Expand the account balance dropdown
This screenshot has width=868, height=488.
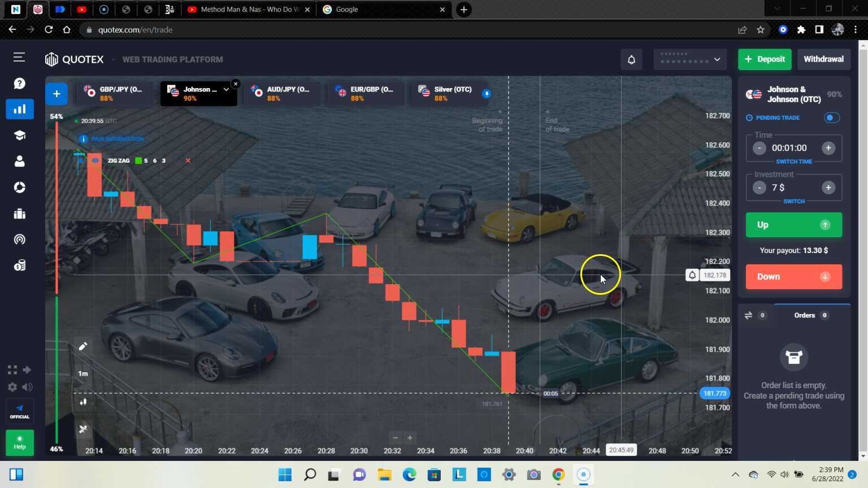(717, 59)
